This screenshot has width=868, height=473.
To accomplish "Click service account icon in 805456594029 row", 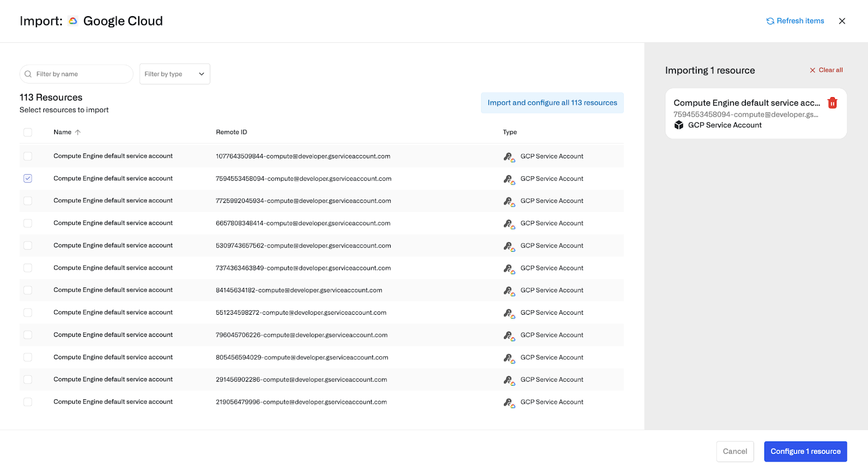I will point(509,358).
